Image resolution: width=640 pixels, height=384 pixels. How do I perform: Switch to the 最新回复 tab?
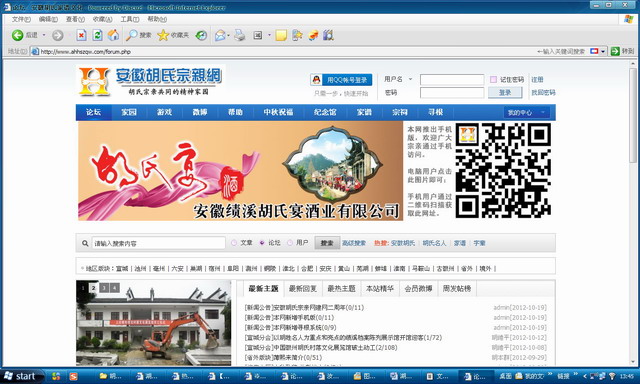pos(302,289)
